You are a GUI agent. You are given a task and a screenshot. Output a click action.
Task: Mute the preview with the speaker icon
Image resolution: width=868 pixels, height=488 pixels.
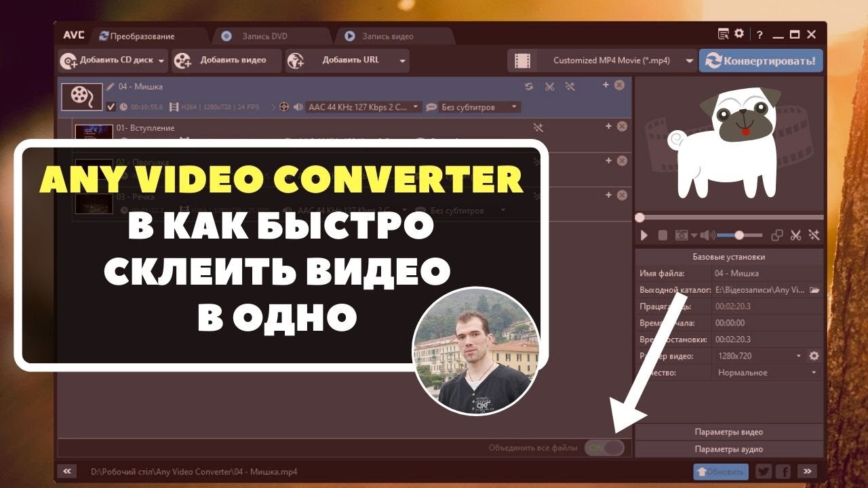point(707,235)
